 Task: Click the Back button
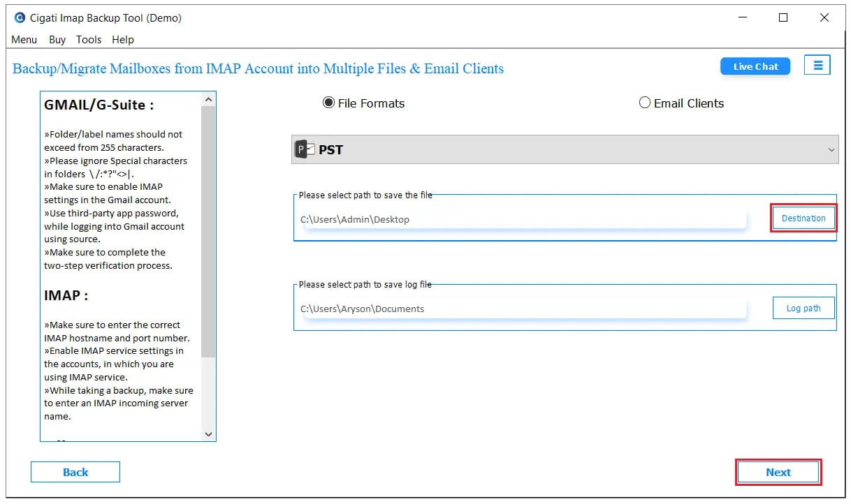[75, 472]
